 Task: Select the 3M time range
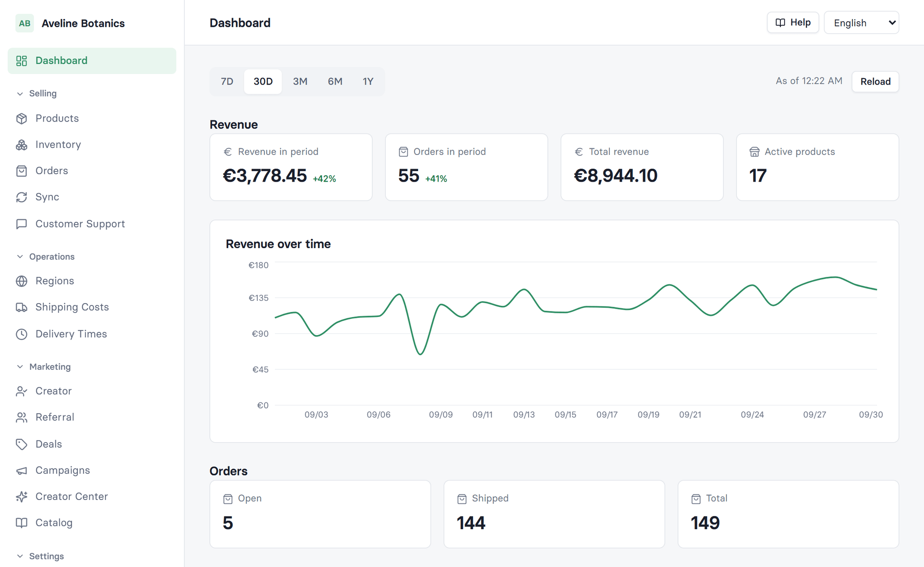click(300, 82)
